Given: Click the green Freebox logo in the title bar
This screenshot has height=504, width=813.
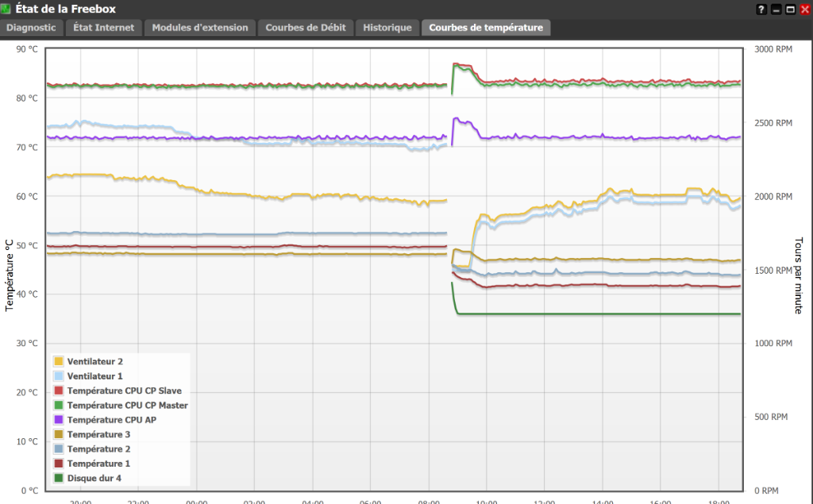Looking at the screenshot, I should tap(7, 9).
